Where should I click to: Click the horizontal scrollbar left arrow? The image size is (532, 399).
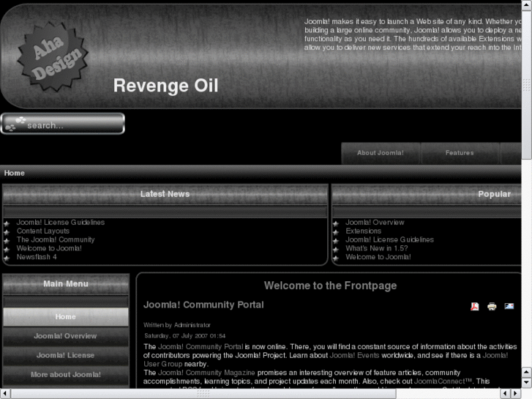coord(4,394)
